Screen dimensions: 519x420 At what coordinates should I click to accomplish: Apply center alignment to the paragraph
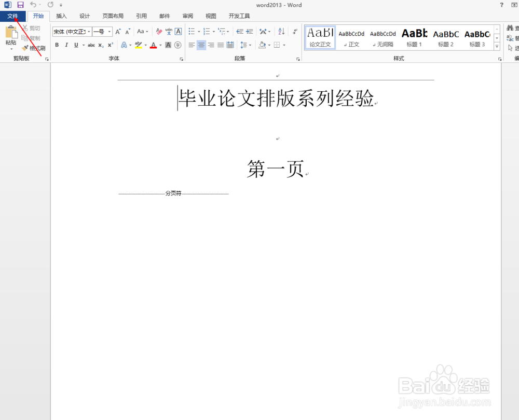(201, 45)
